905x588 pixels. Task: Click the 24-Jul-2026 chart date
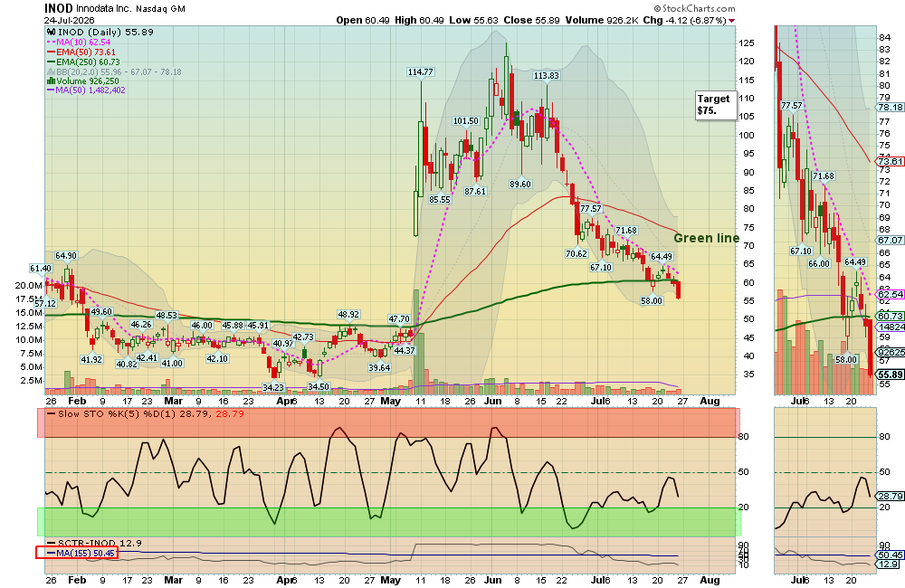point(70,20)
